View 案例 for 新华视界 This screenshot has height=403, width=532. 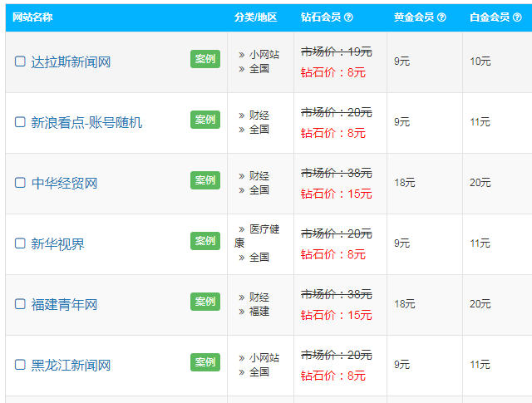[x=205, y=241]
